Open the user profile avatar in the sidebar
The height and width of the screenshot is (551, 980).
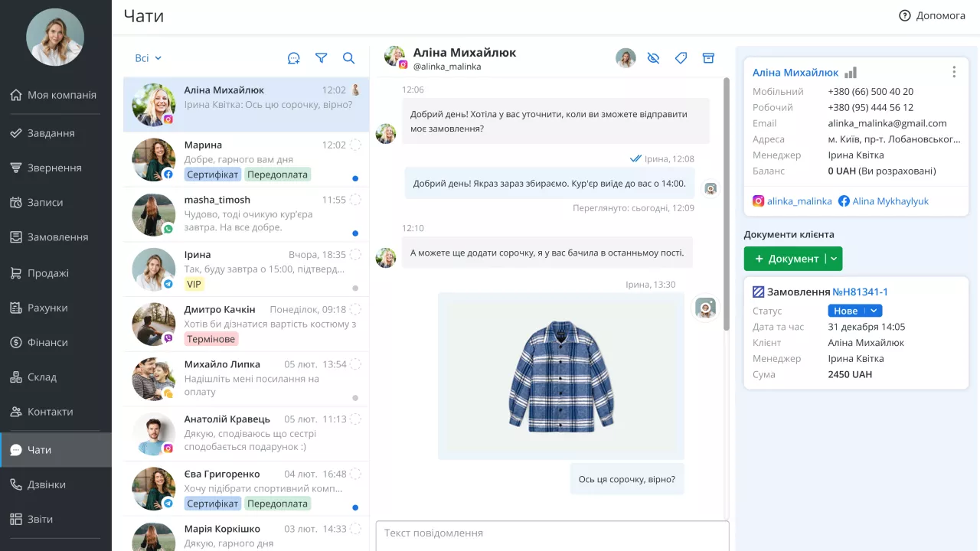[x=55, y=37]
